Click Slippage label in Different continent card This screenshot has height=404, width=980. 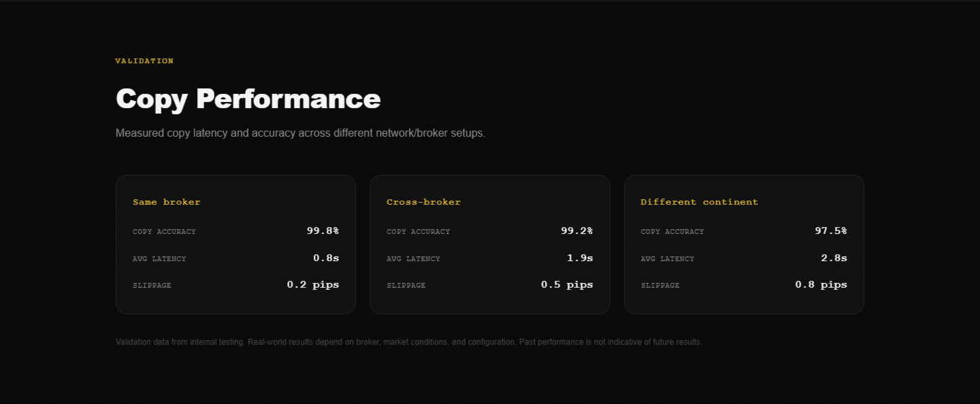tap(660, 286)
